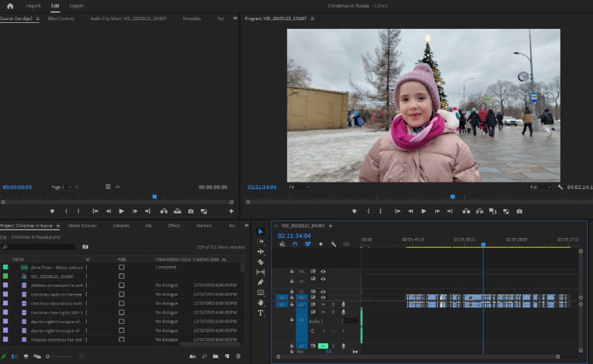This screenshot has width=593, height=364.
Task: Open Source monitor button editor plus
Action: [x=231, y=211]
